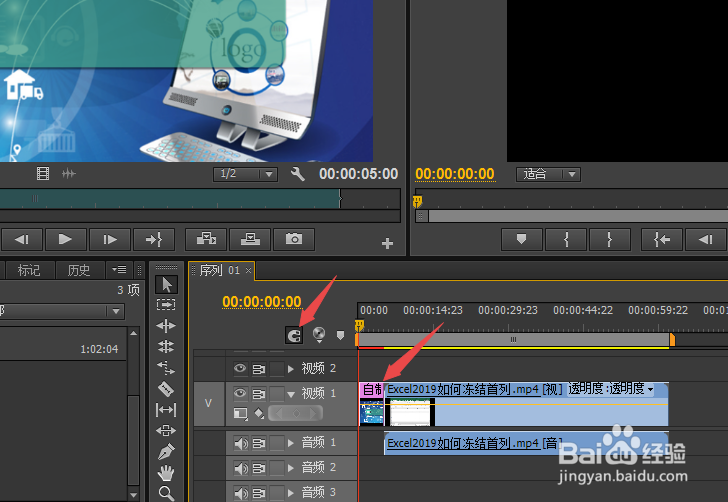This screenshot has height=502, width=728.
Task: Select the Selection arrow tool
Action: pos(166,284)
